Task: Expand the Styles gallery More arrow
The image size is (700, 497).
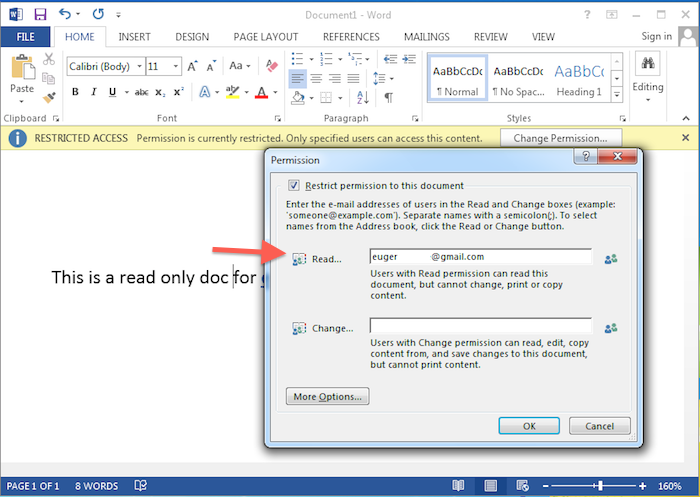Action: pos(617,95)
